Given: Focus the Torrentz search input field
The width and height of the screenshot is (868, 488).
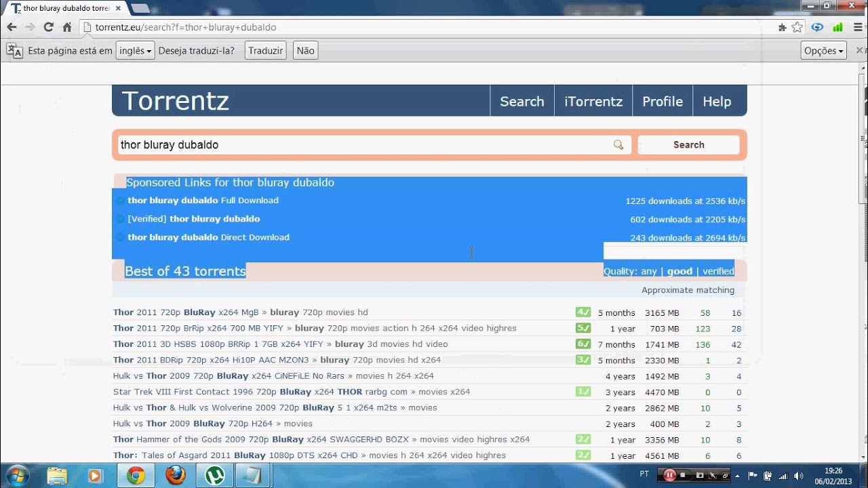Looking at the screenshot, I should tap(374, 145).
